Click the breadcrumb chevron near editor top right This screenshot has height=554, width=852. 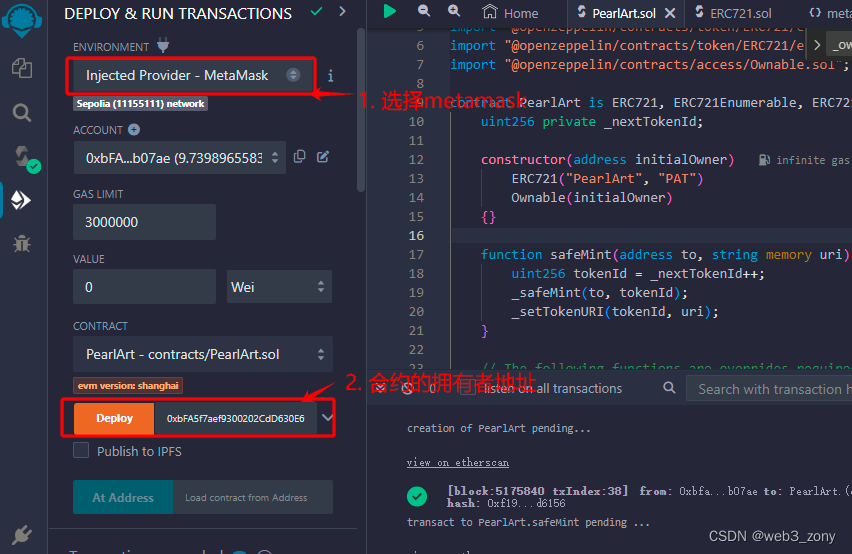817,46
